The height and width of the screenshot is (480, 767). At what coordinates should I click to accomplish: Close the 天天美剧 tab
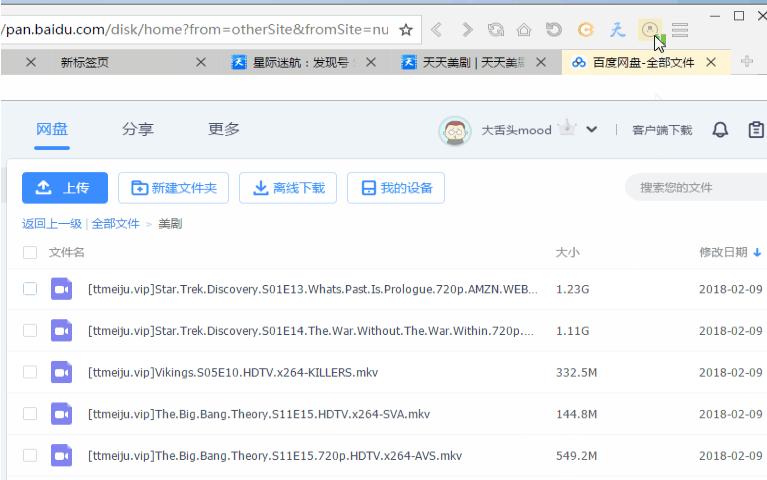[541, 62]
